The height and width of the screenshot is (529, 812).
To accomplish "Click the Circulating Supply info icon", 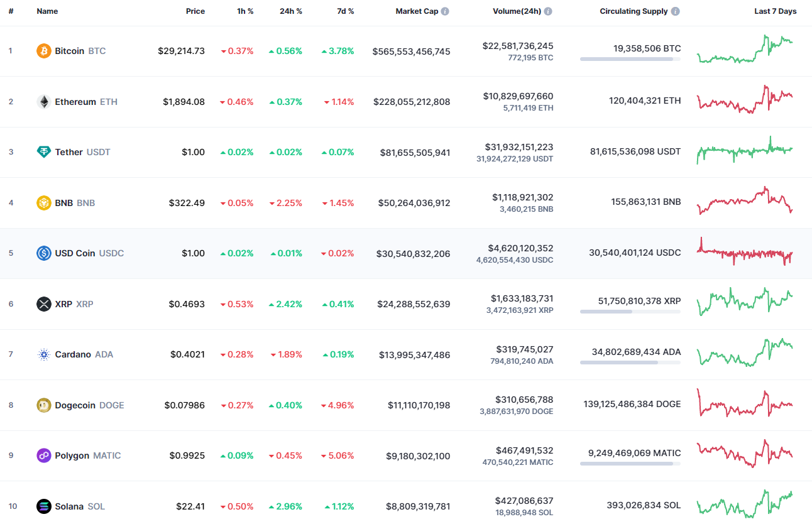I will 676,11.
